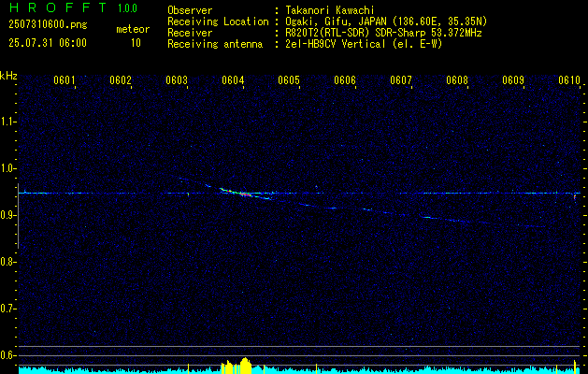Click the 1.0 frequency axis label
The height and width of the screenshot is (374, 588).
pyautogui.click(x=7, y=169)
